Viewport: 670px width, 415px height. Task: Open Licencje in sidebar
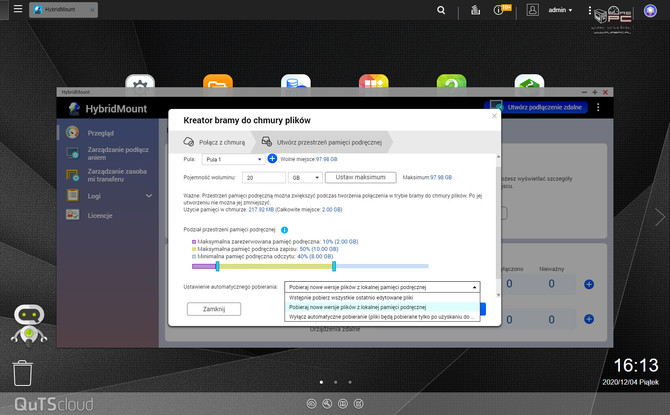coord(108,215)
